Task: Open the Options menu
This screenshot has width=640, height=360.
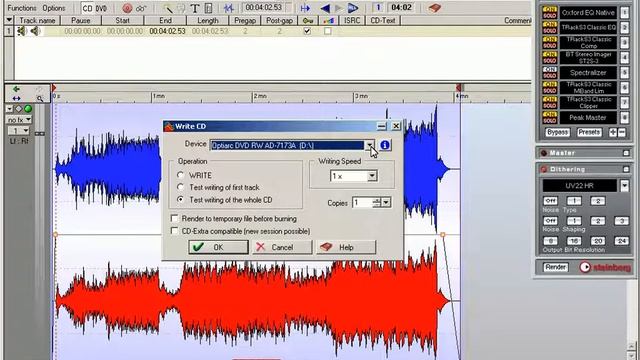Action: (x=53, y=8)
